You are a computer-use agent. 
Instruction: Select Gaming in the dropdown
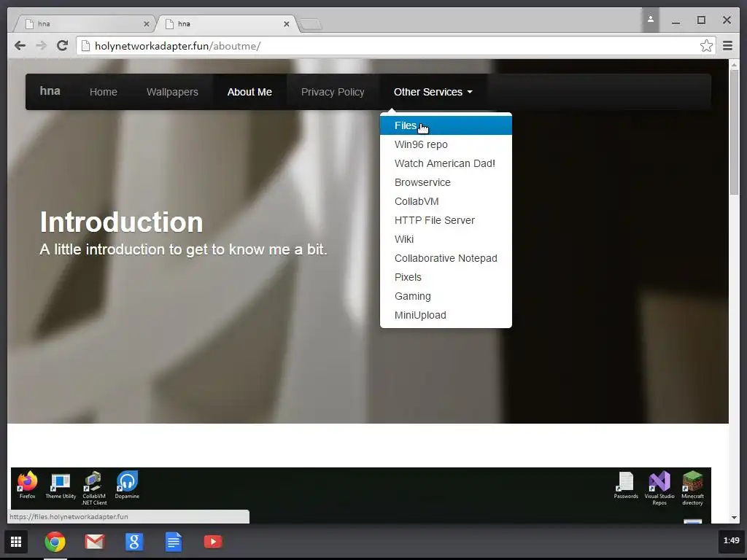click(x=446, y=296)
